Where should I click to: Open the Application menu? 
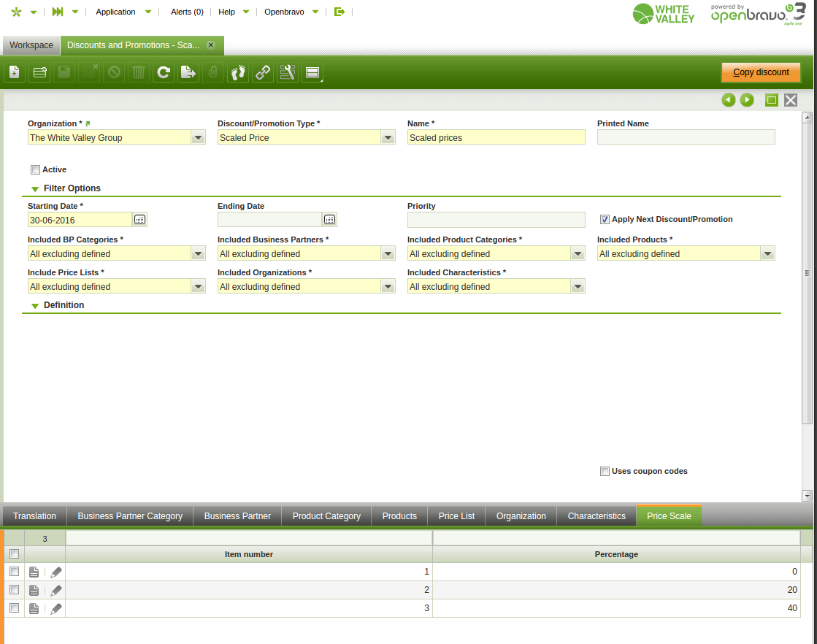pyautogui.click(x=116, y=12)
